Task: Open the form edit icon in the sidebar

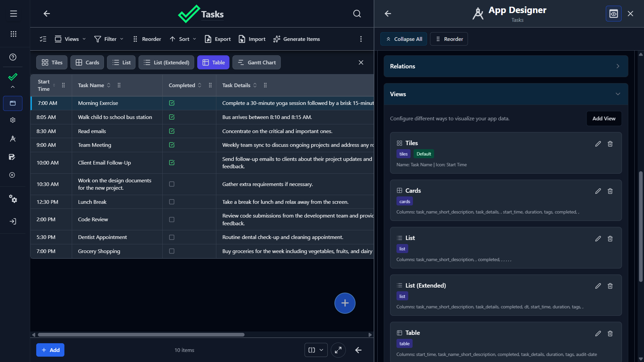Action: click(x=12, y=157)
